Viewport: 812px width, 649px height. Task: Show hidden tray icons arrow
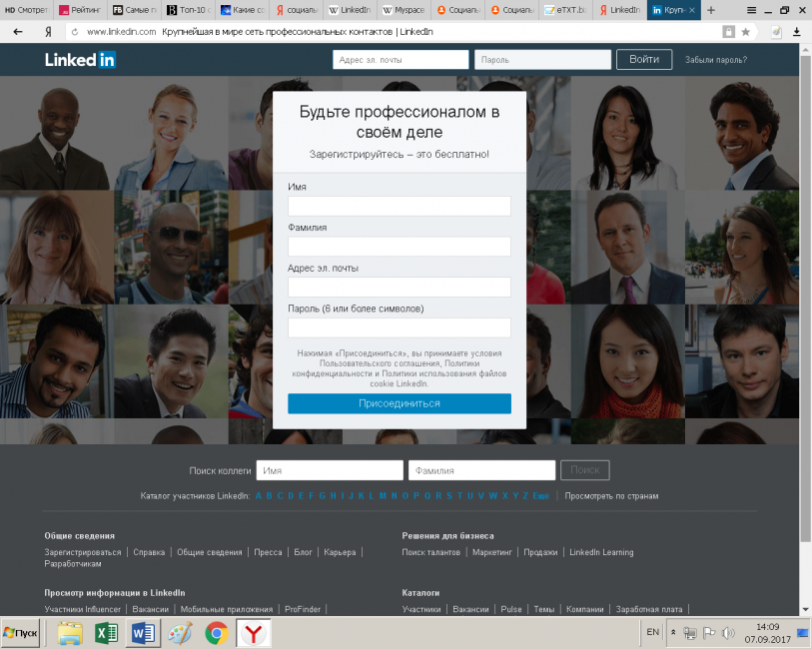click(673, 632)
